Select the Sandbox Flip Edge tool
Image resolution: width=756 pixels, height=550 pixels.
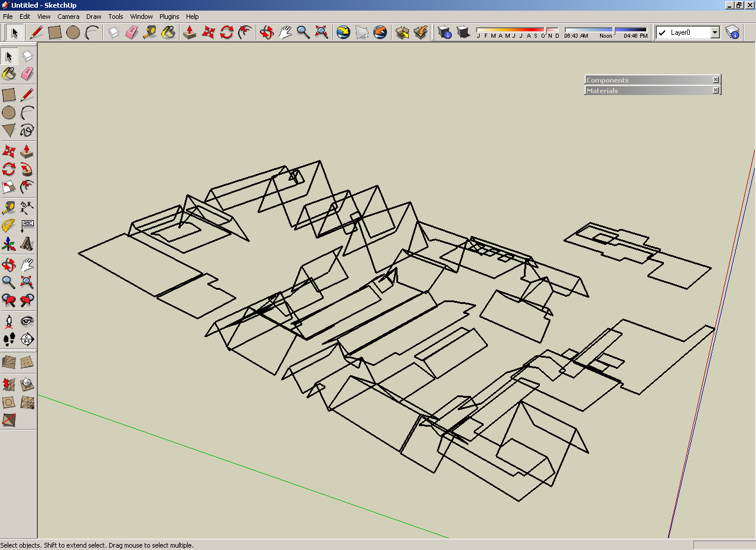(x=9, y=420)
